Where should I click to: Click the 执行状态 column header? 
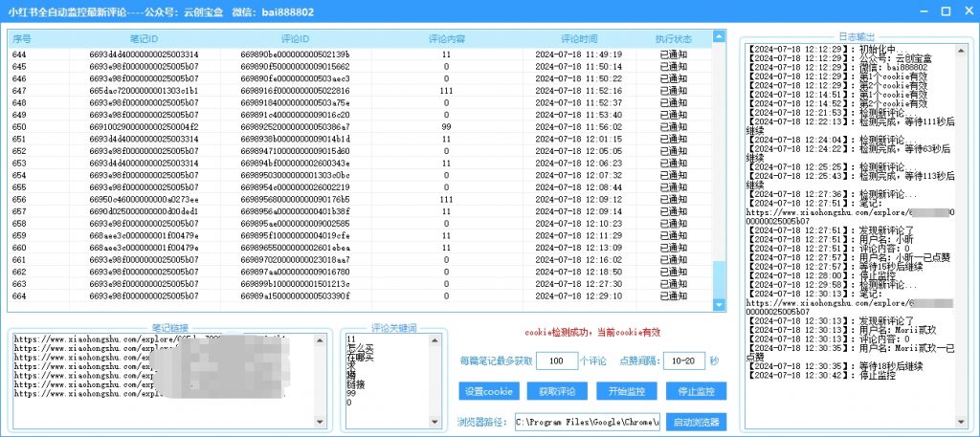673,38
